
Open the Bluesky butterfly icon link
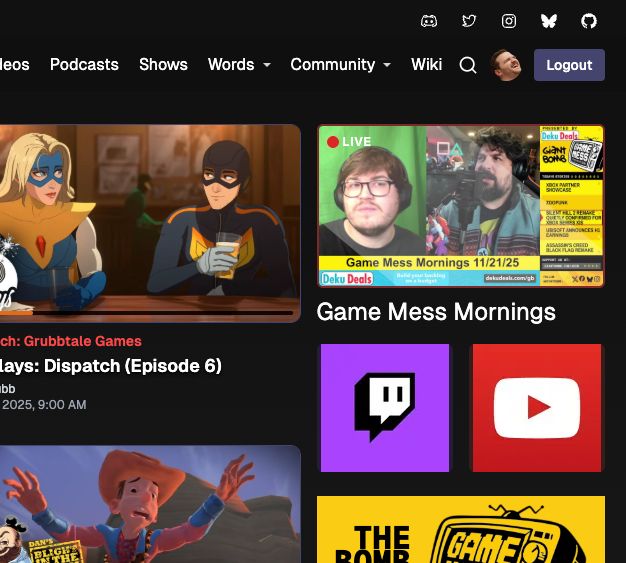tap(549, 21)
